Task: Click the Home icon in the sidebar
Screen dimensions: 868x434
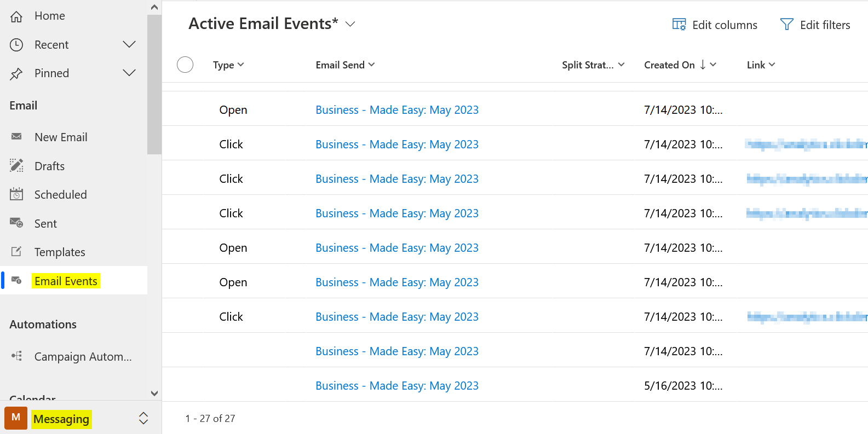Action: (x=16, y=16)
